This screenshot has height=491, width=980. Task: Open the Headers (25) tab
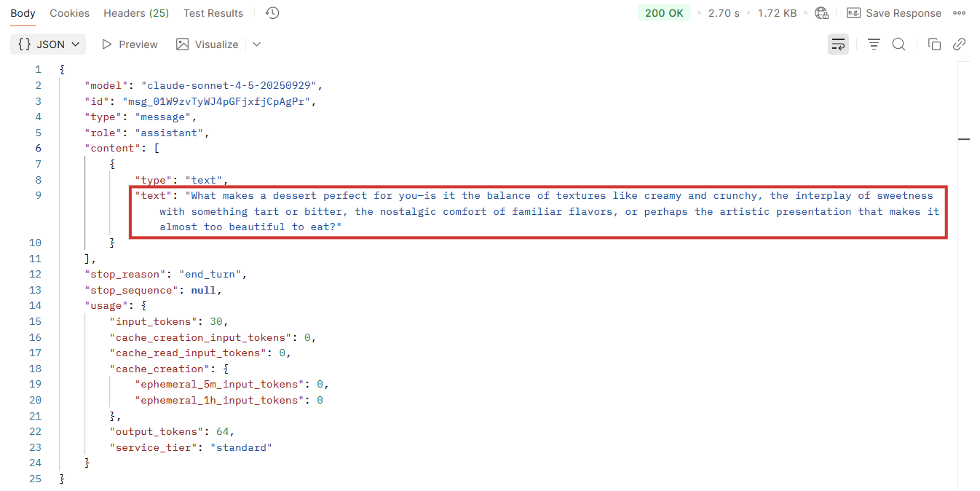click(x=135, y=12)
